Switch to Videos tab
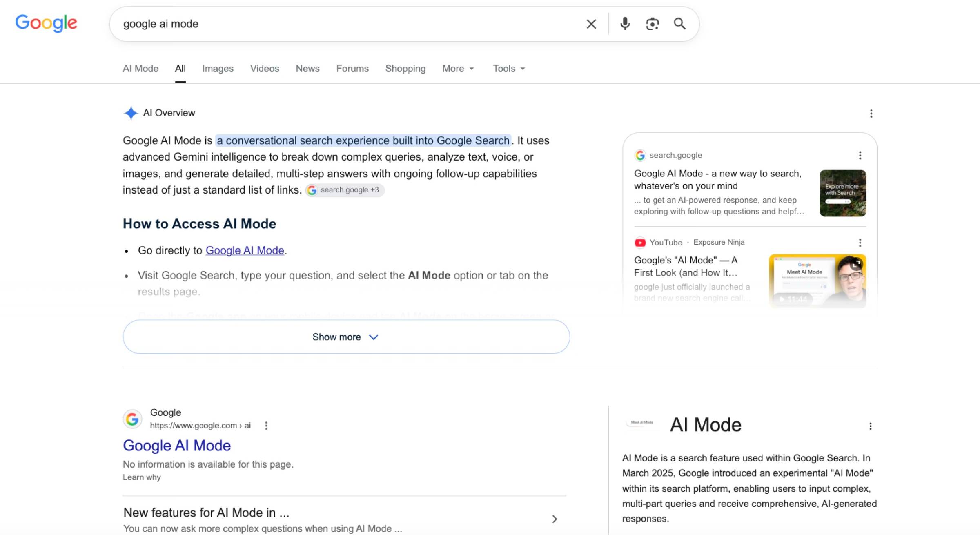This screenshot has height=535, width=980. [265, 69]
